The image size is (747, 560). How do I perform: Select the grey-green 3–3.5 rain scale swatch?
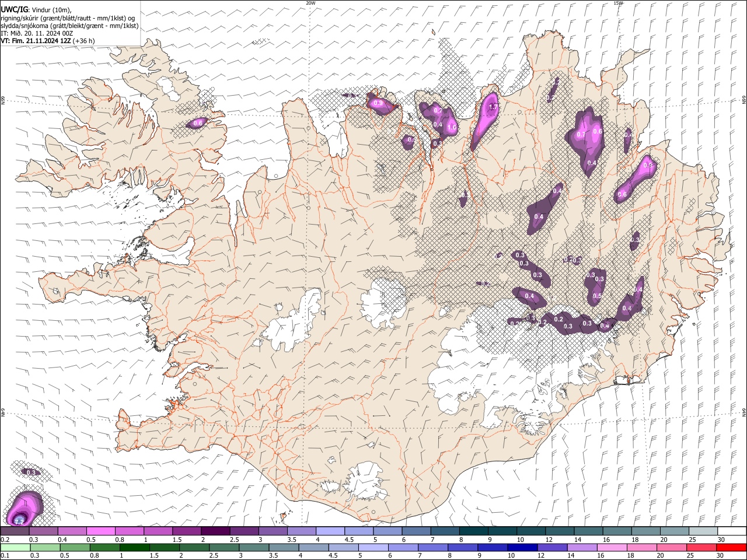[x=254, y=547]
